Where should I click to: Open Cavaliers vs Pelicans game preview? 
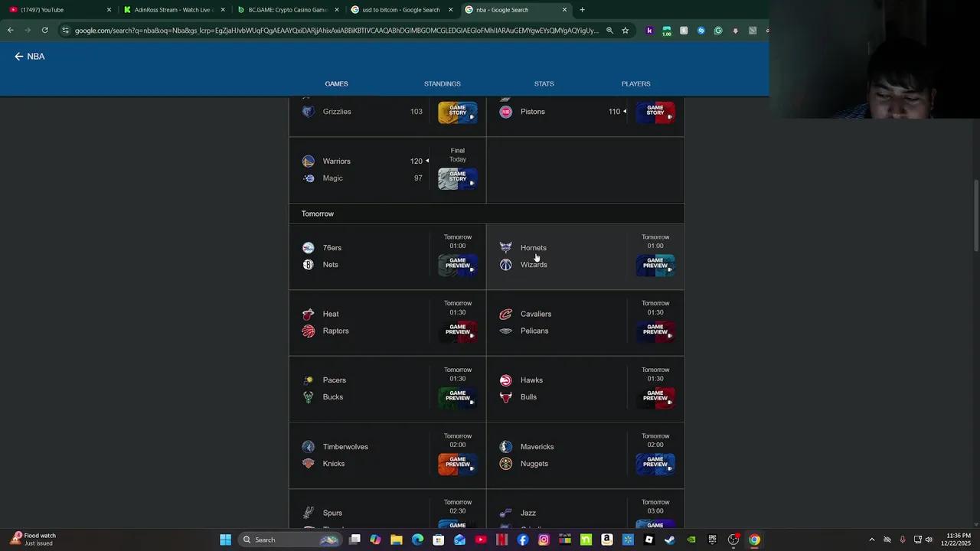(655, 331)
